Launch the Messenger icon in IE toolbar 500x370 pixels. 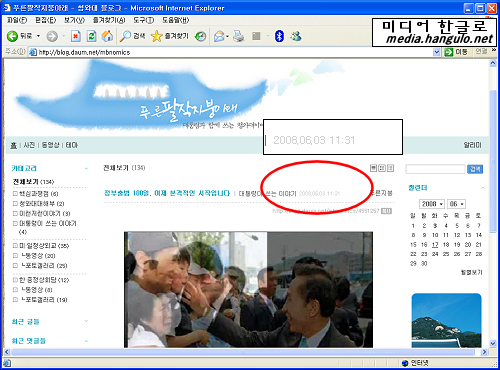295,36
